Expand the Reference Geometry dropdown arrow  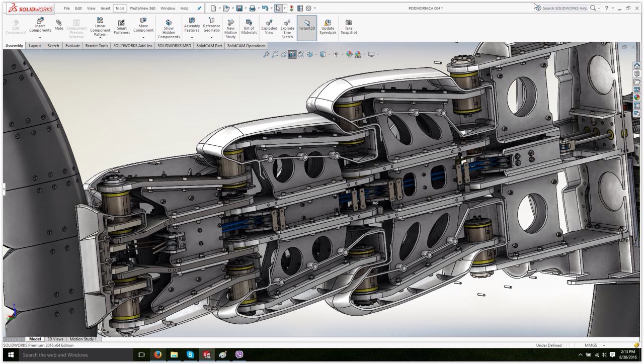click(x=211, y=37)
